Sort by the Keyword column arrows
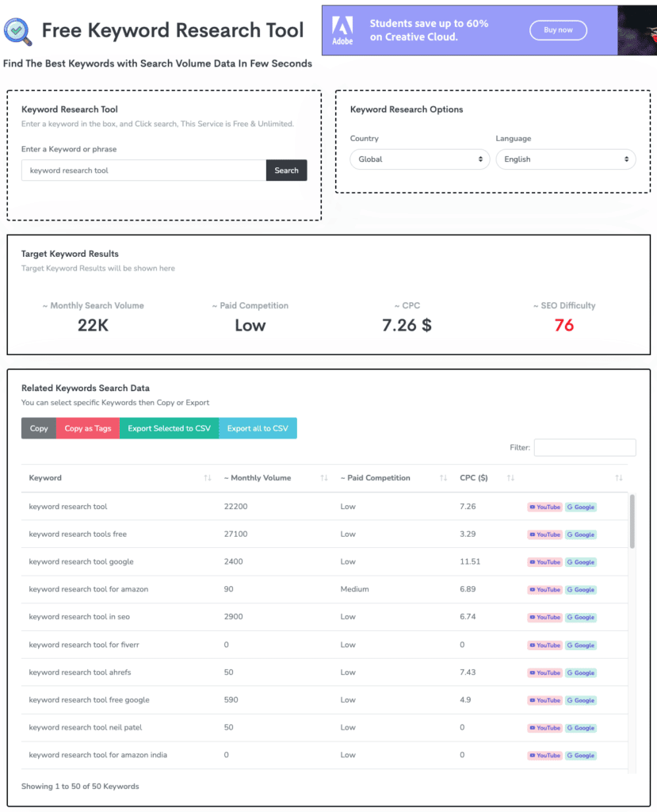 (x=208, y=478)
